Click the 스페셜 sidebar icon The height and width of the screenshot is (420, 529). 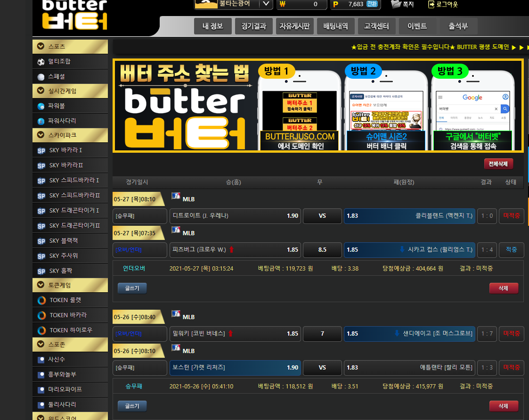[x=41, y=77]
